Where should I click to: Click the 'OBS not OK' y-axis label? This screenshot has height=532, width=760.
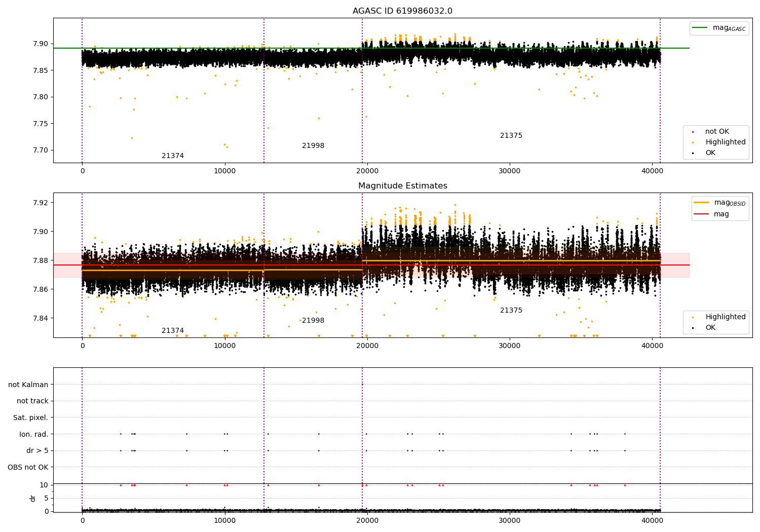28,467
